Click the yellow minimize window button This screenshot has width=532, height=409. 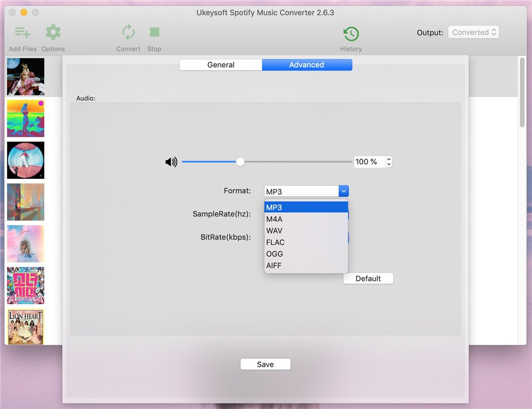pyautogui.click(x=24, y=13)
